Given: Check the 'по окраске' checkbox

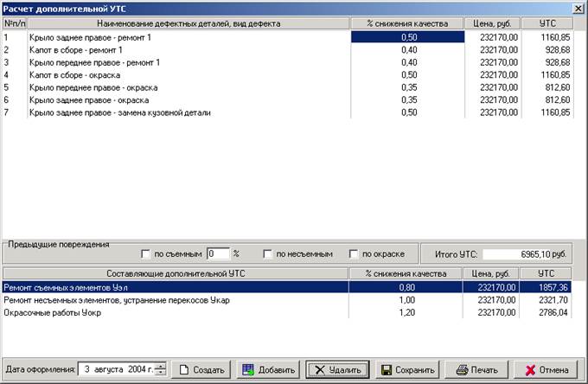Looking at the screenshot, I should [354, 254].
